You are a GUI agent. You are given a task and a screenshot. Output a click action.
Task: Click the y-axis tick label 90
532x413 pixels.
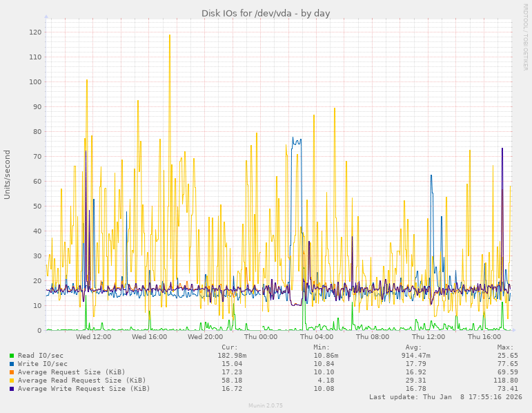click(x=37, y=106)
